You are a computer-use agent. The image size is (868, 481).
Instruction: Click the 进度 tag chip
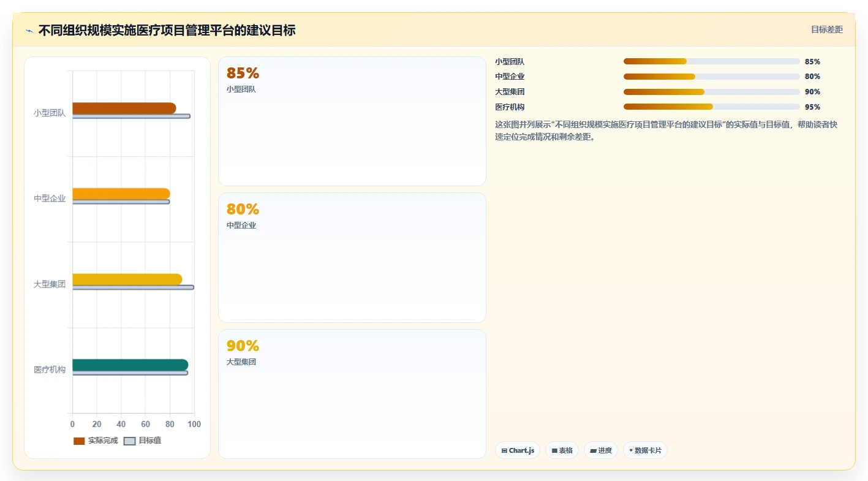[x=601, y=450]
